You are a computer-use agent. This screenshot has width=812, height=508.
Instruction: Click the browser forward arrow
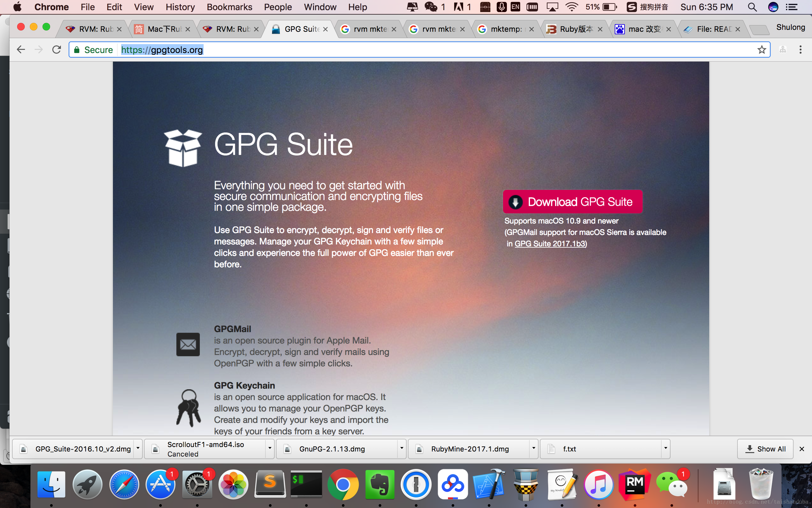point(39,50)
